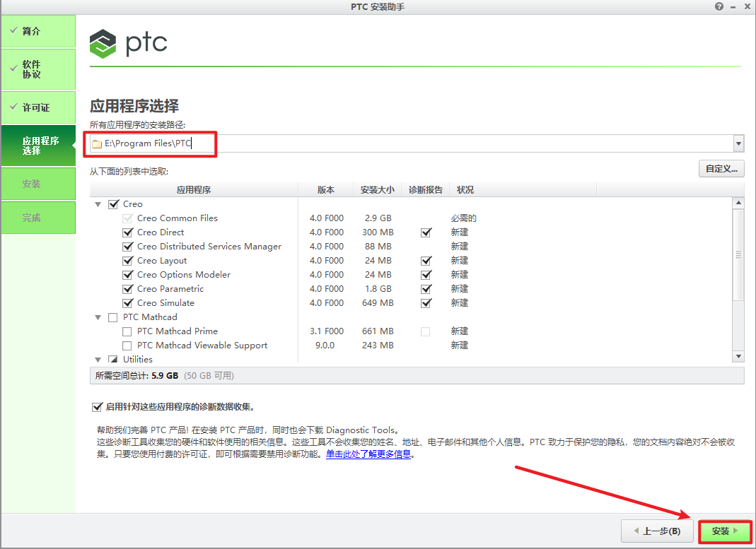Click the PTC logo icon
The image size is (756, 549).
pos(102,43)
